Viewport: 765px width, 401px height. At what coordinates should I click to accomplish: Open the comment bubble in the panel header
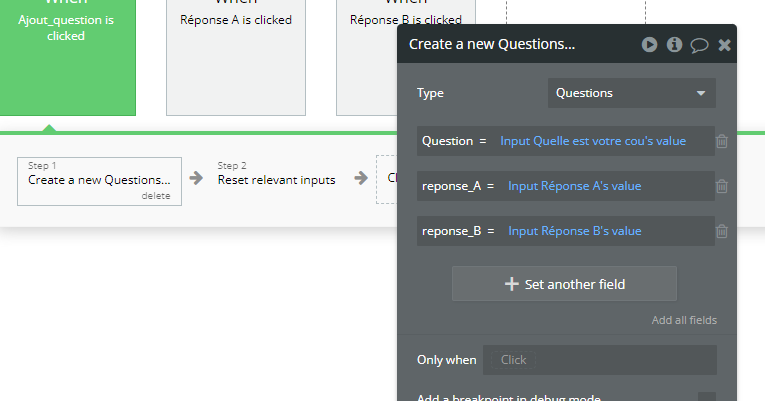coord(699,45)
